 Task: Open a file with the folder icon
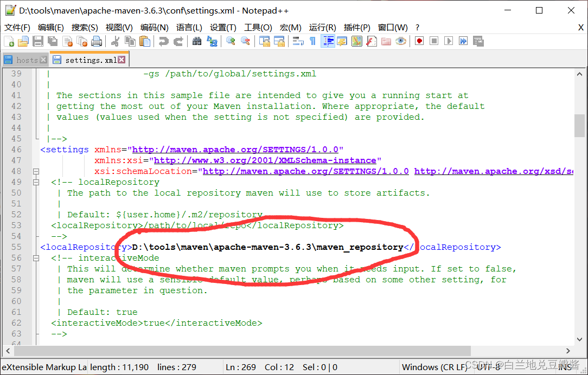23,41
